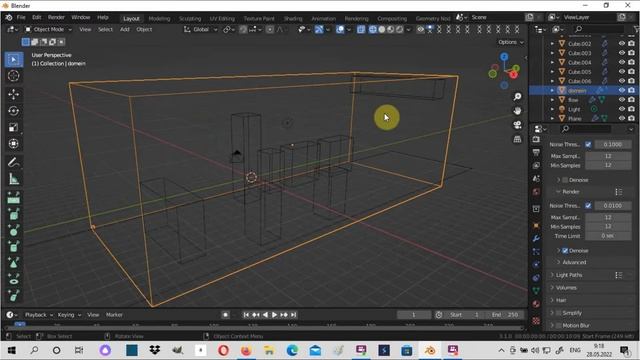Click the pan hand viewport icon

[x=517, y=111]
